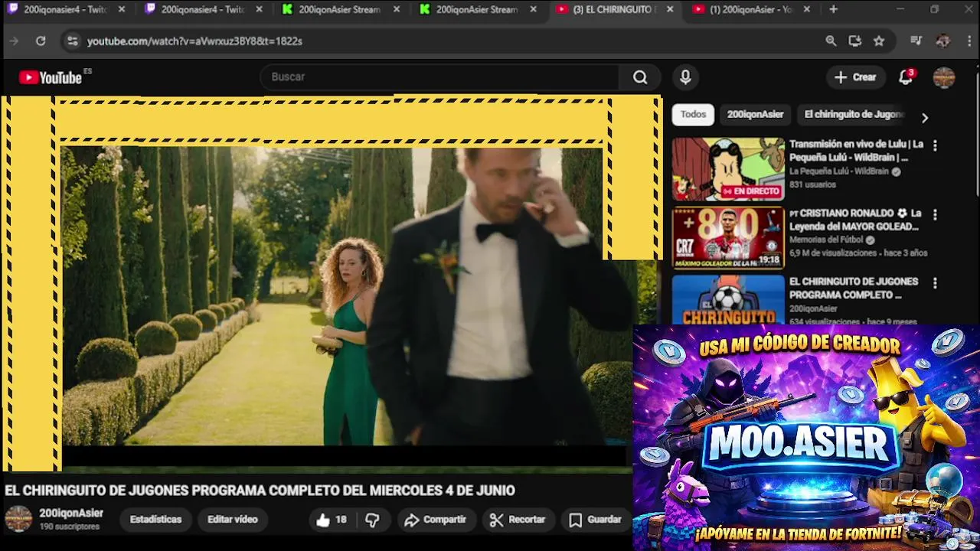Open Transmisión en vivo de Lulu video title
The height and width of the screenshot is (551, 980).
pos(856,151)
